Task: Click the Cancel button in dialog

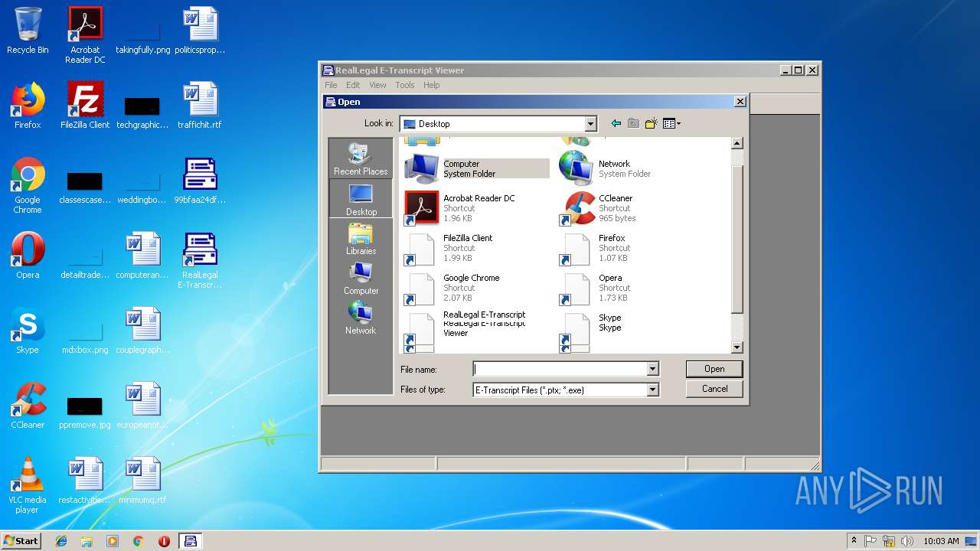Action: (714, 389)
